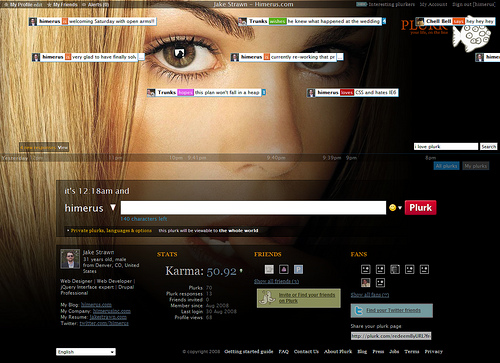Open twitter.com/himerus link

[104, 323]
